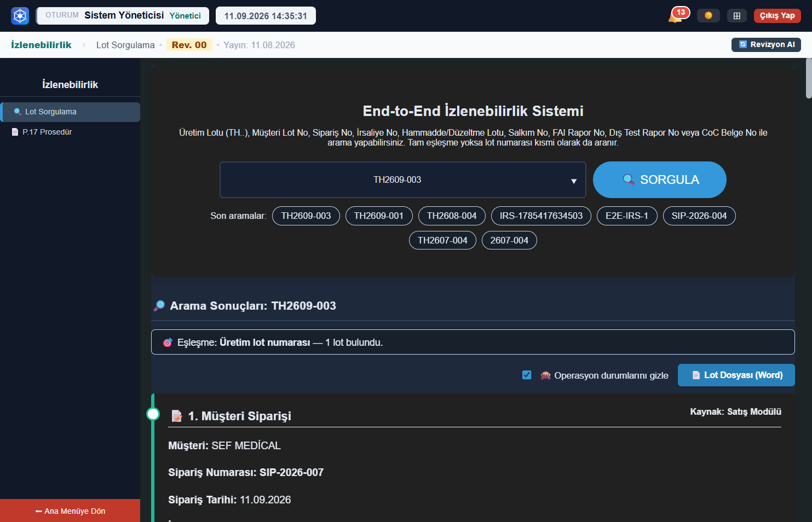Select recent search chip E2E-IRS-1
This screenshot has width=812, height=522.
click(x=627, y=216)
